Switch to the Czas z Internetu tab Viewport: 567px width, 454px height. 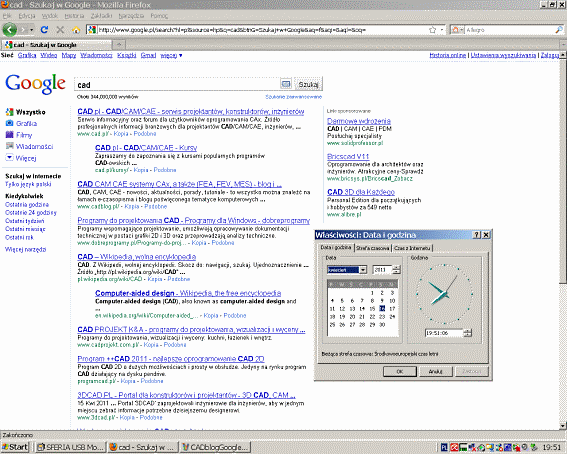coord(412,248)
